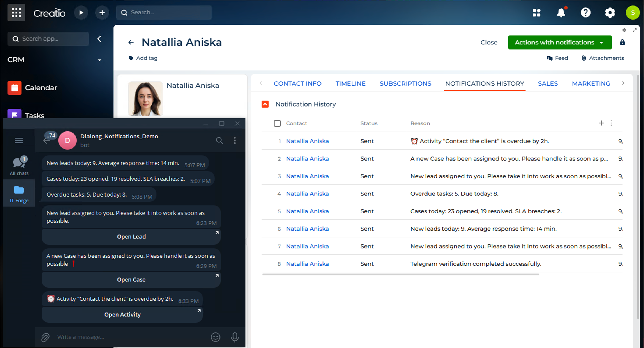Click the lock icon beside Actions button
This screenshot has width=644, height=348.
pyautogui.click(x=622, y=42)
